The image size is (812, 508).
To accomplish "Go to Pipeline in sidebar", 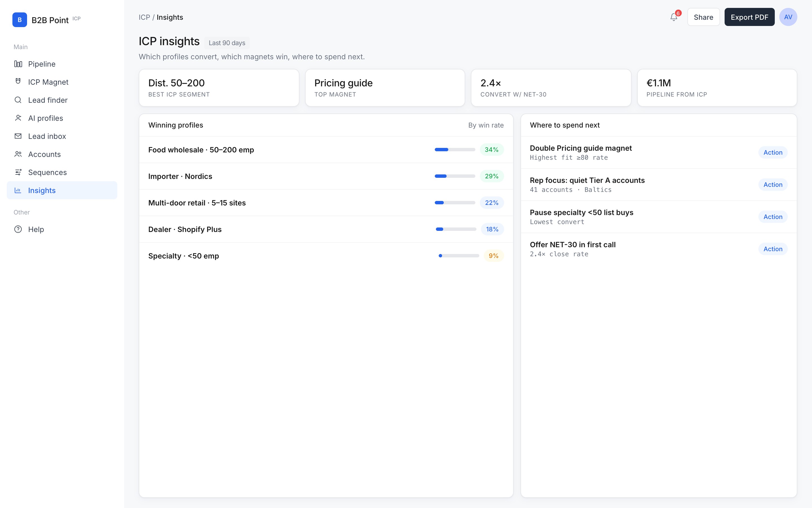I will pyautogui.click(x=62, y=64).
